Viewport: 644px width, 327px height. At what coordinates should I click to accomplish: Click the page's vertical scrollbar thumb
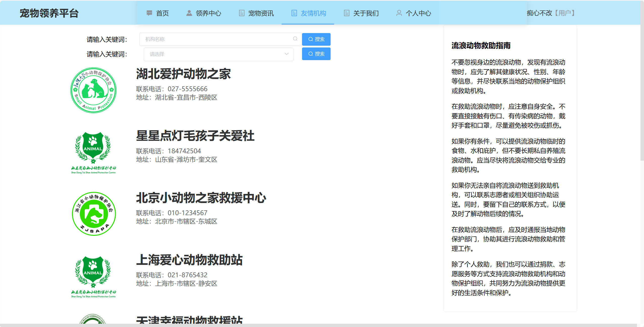[x=642, y=81]
